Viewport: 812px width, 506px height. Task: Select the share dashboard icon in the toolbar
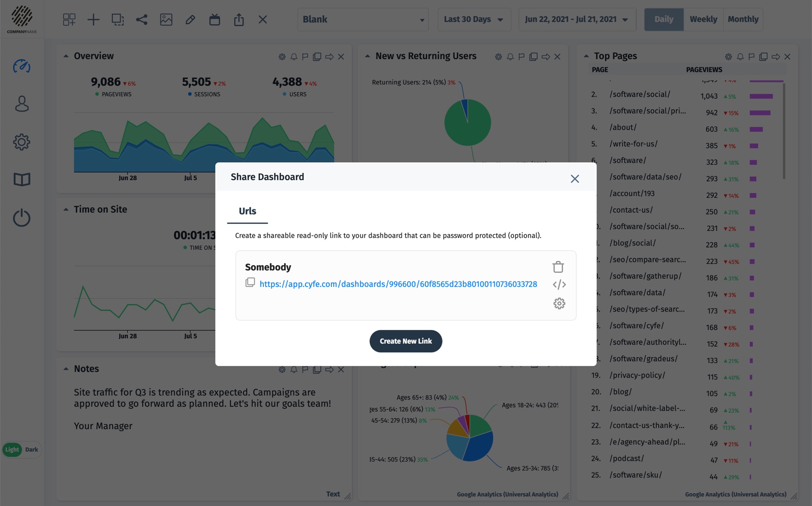click(x=142, y=19)
